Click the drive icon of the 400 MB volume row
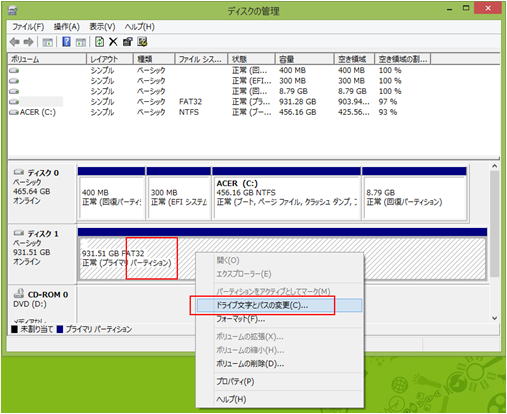Screen dimensions: 507x414 click(x=14, y=70)
